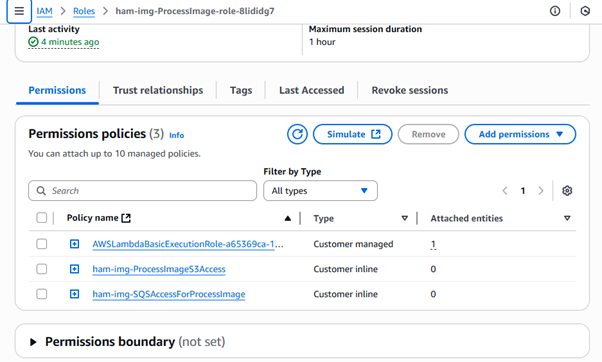Click the Policy name column header
Viewport: 602px width, 362px height.
[93, 218]
